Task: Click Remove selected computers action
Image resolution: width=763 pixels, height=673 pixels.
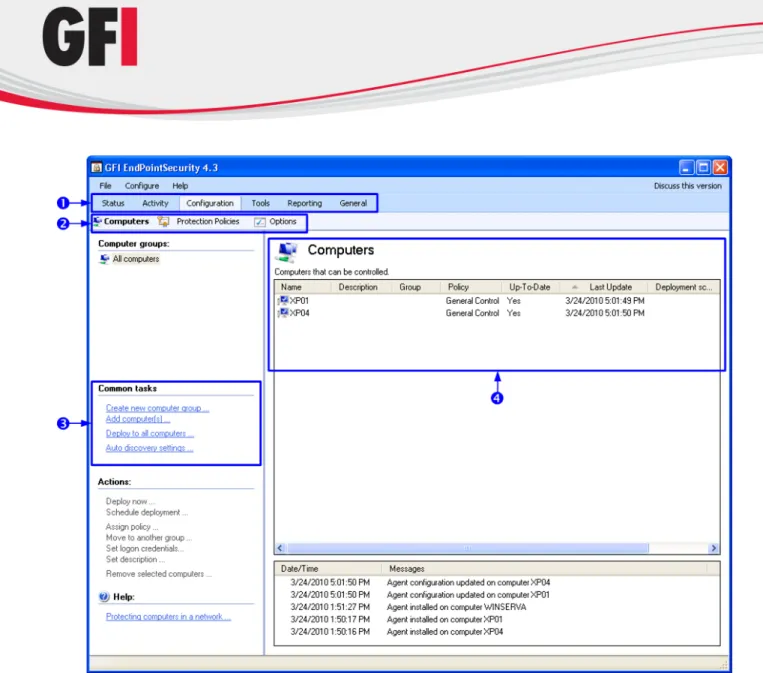Action: point(159,574)
